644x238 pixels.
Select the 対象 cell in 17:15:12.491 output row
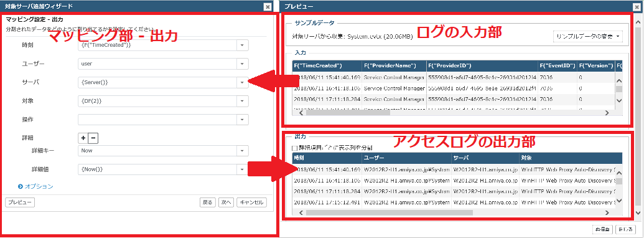567,202
